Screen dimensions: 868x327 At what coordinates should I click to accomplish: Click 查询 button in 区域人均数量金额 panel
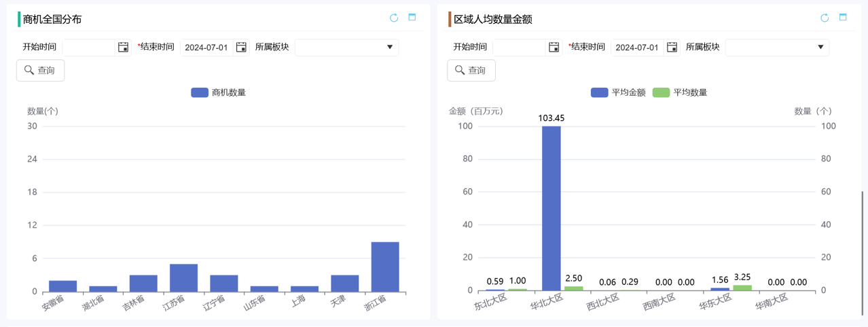coord(471,70)
